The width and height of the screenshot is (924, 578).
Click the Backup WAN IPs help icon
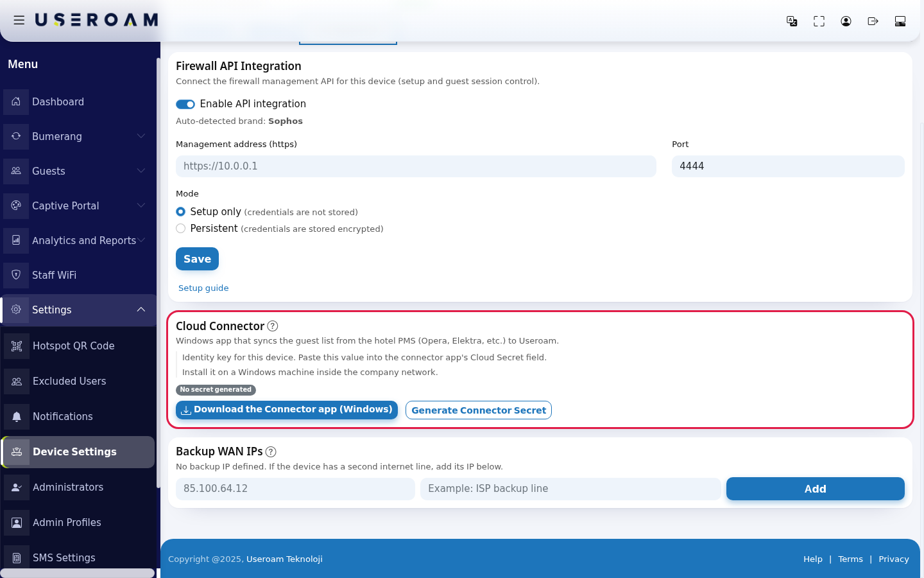[271, 451]
